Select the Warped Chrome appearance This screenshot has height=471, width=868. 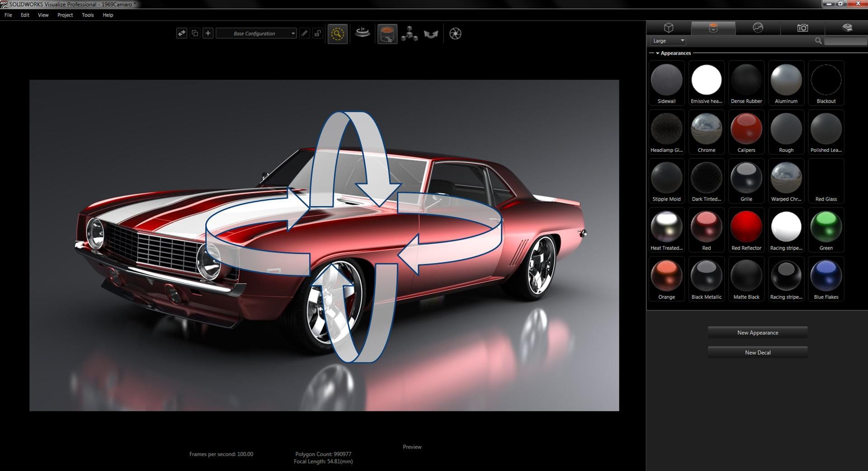786,181
